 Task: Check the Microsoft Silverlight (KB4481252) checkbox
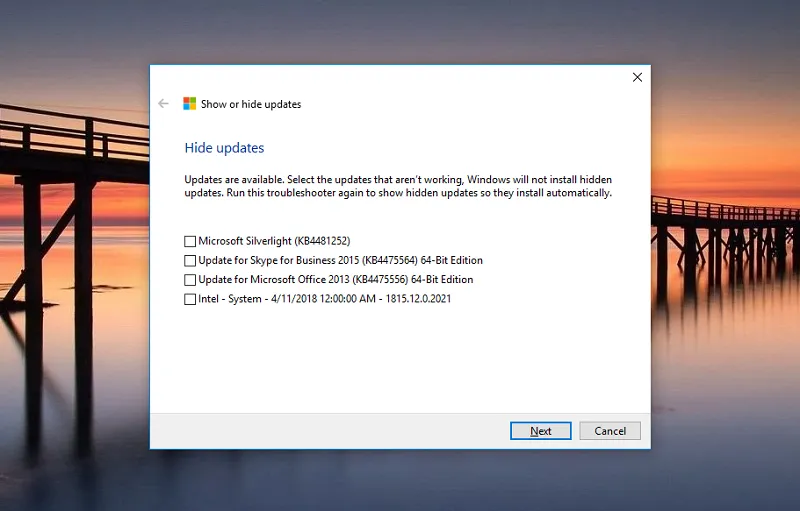coord(190,241)
